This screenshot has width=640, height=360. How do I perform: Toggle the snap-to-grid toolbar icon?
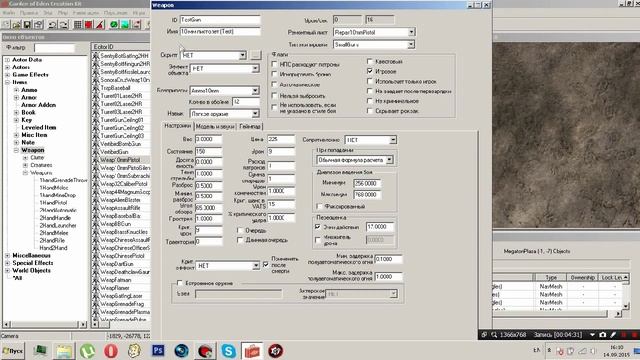click(x=78, y=25)
